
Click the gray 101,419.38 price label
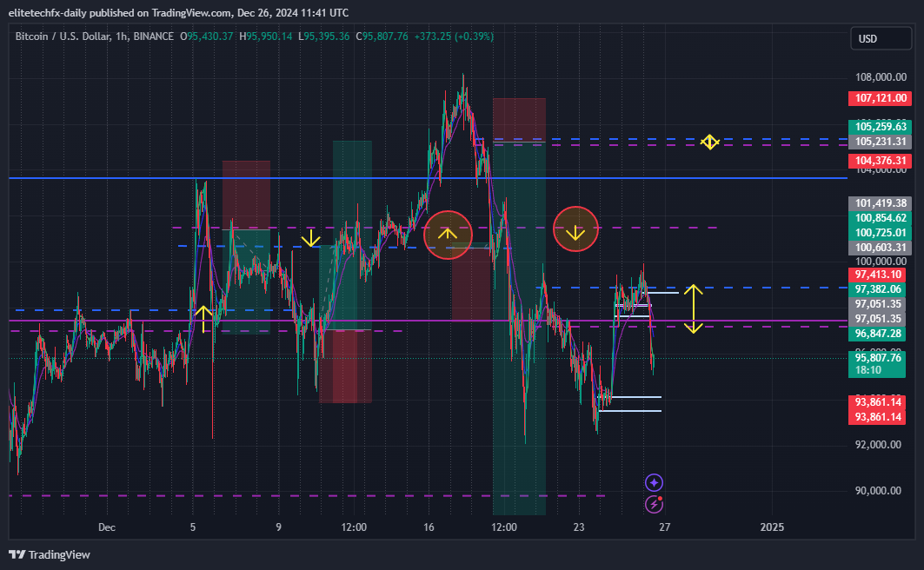tap(880, 203)
